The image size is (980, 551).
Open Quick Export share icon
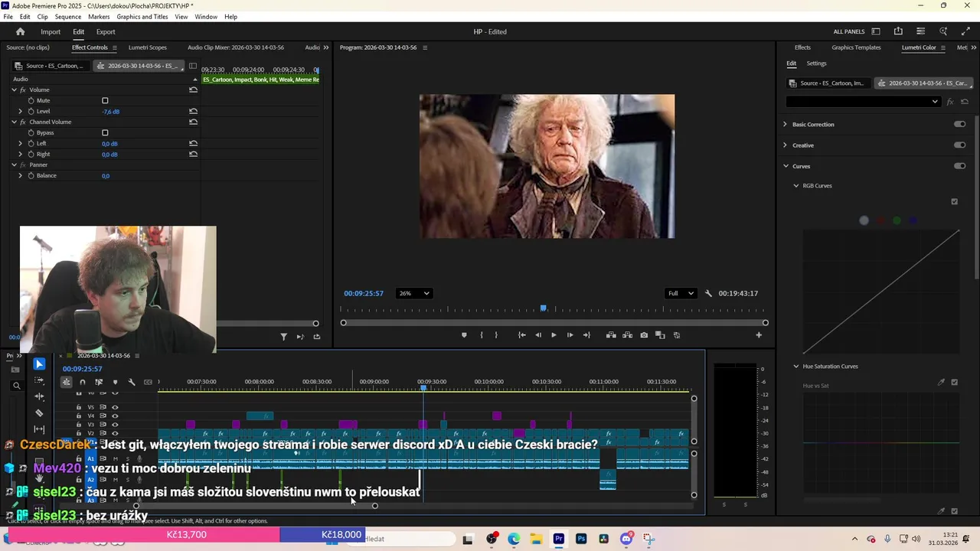click(898, 31)
